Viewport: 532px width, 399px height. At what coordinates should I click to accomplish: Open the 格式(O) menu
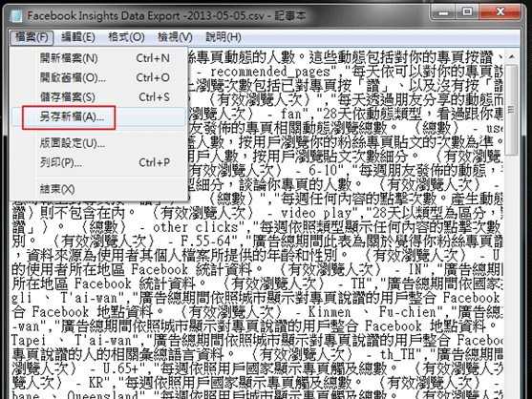click(126, 37)
